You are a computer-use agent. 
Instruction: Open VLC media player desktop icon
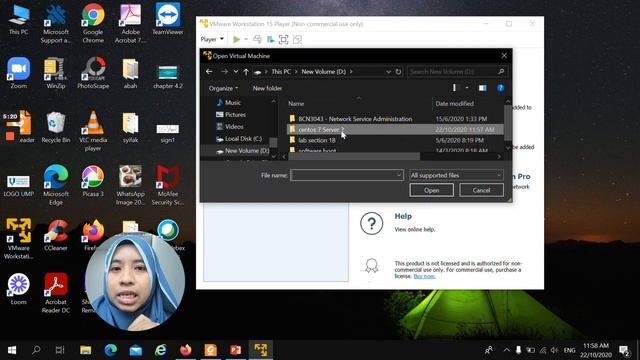click(93, 131)
